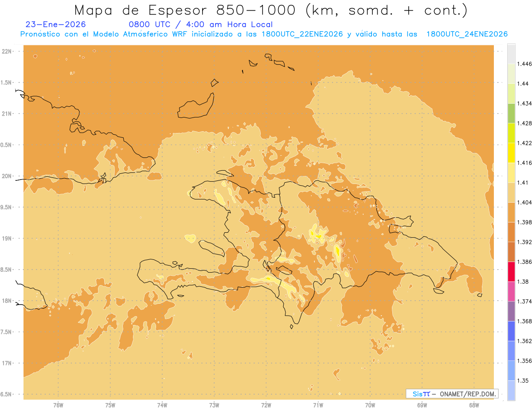Click the 1.374 colorbar value
The height and width of the screenshot is (411, 532).
[524, 301]
